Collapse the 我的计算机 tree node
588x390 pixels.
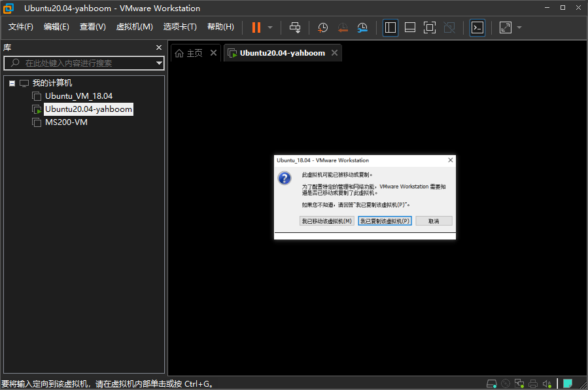point(12,84)
